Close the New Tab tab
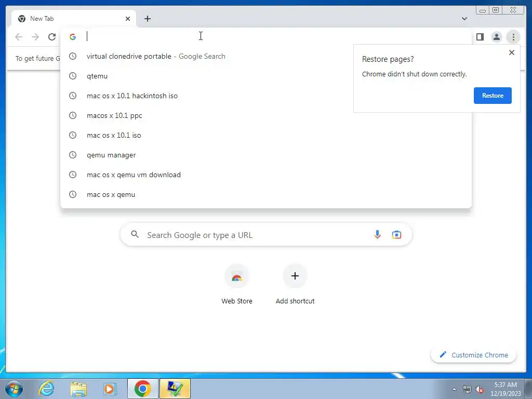This screenshot has width=532, height=399. point(128,19)
